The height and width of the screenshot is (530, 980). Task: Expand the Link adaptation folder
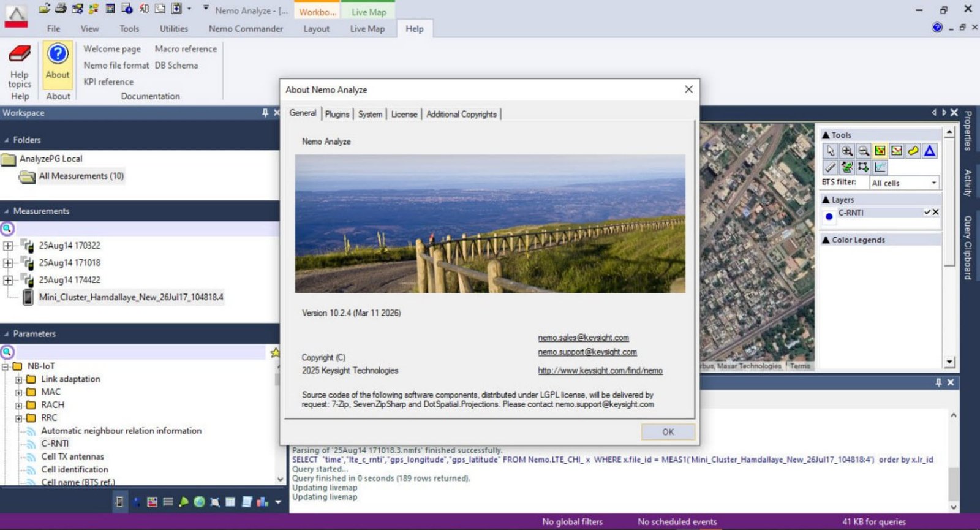18,380
